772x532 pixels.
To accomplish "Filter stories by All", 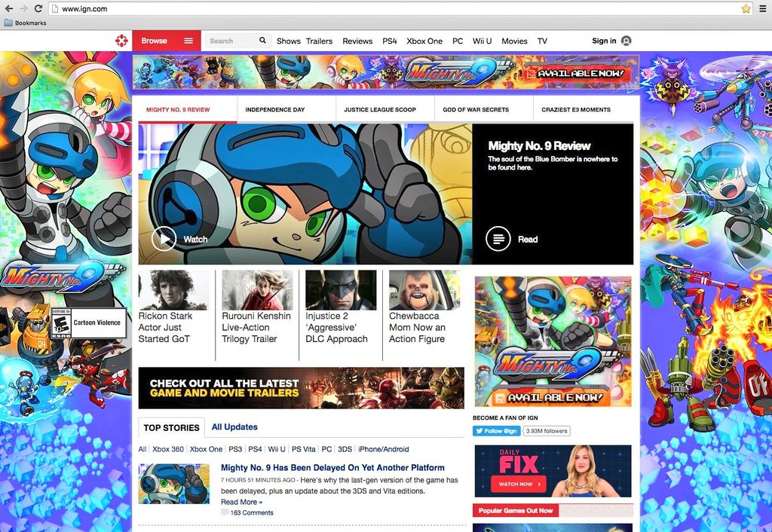I will click(x=142, y=449).
